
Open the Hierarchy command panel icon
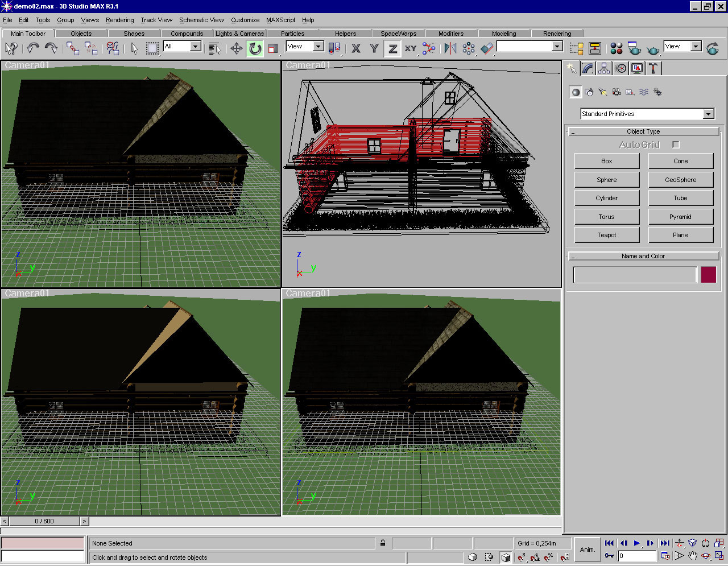point(604,68)
